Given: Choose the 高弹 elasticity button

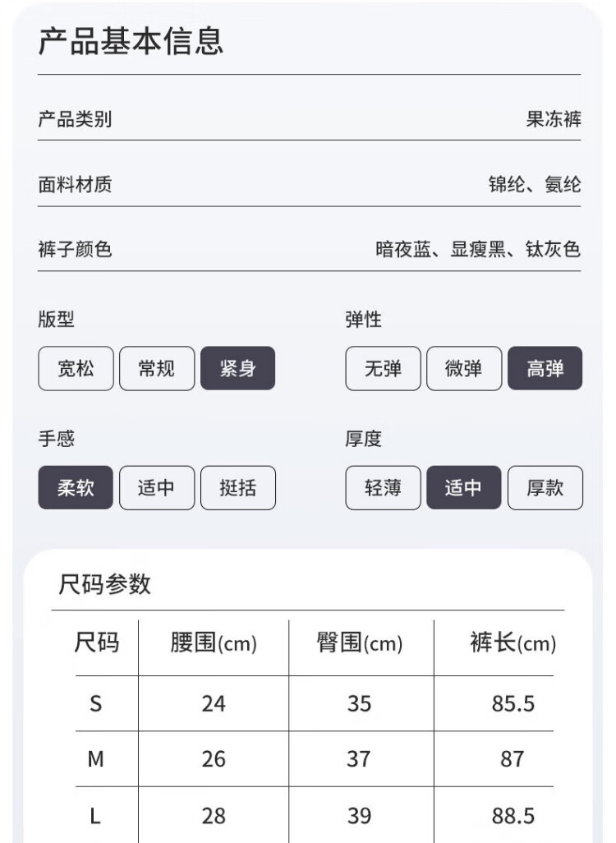Looking at the screenshot, I should [x=545, y=369].
